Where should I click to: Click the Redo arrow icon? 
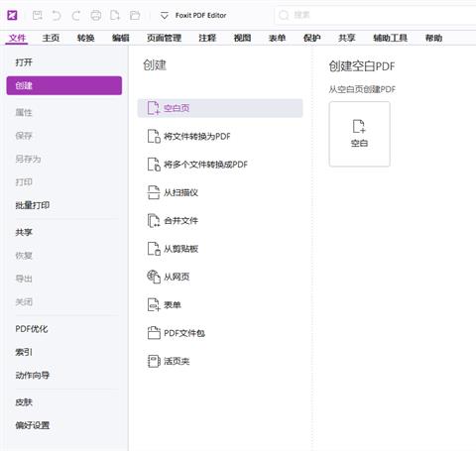[x=76, y=15]
